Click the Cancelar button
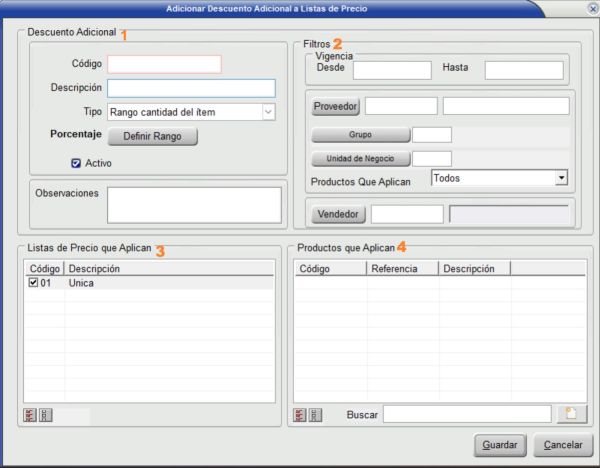The width and height of the screenshot is (600, 468). tap(563, 444)
